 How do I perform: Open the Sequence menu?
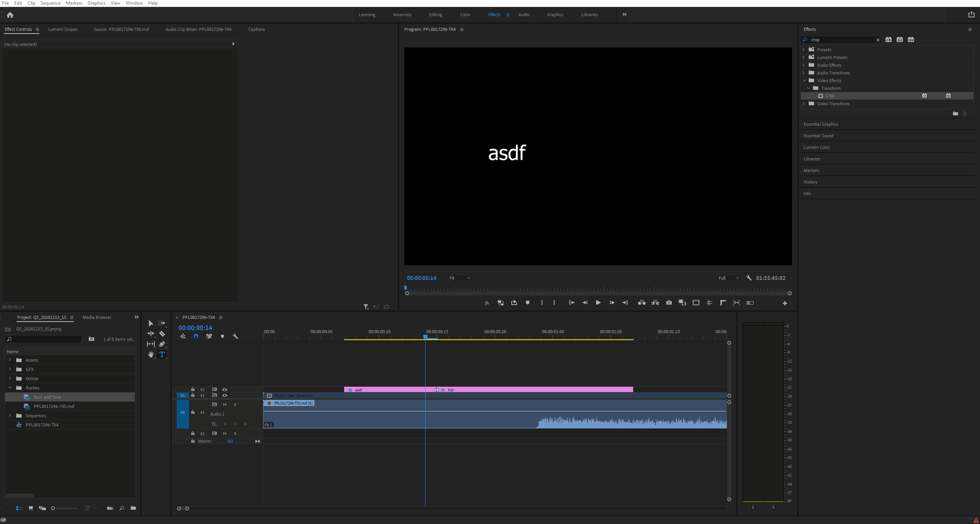[x=51, y=3]
